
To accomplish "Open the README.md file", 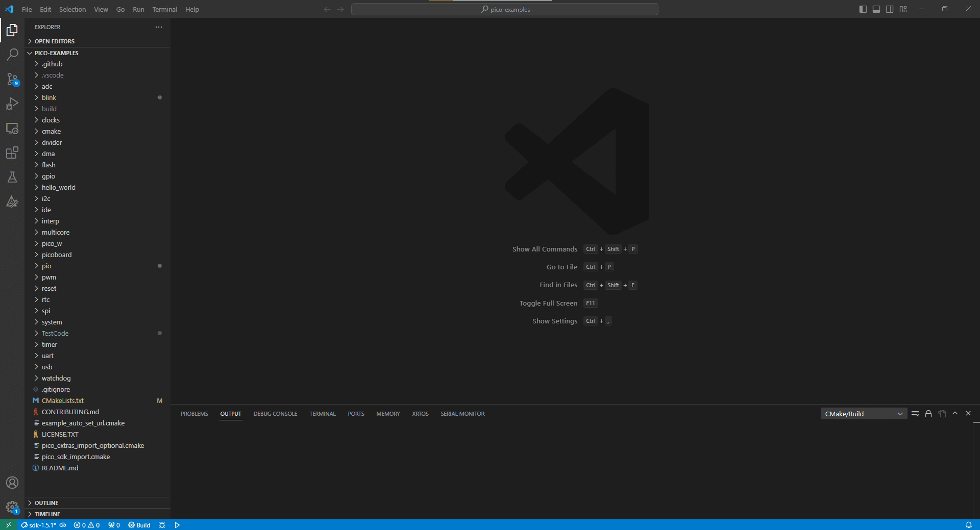I will tap(97, 468).
